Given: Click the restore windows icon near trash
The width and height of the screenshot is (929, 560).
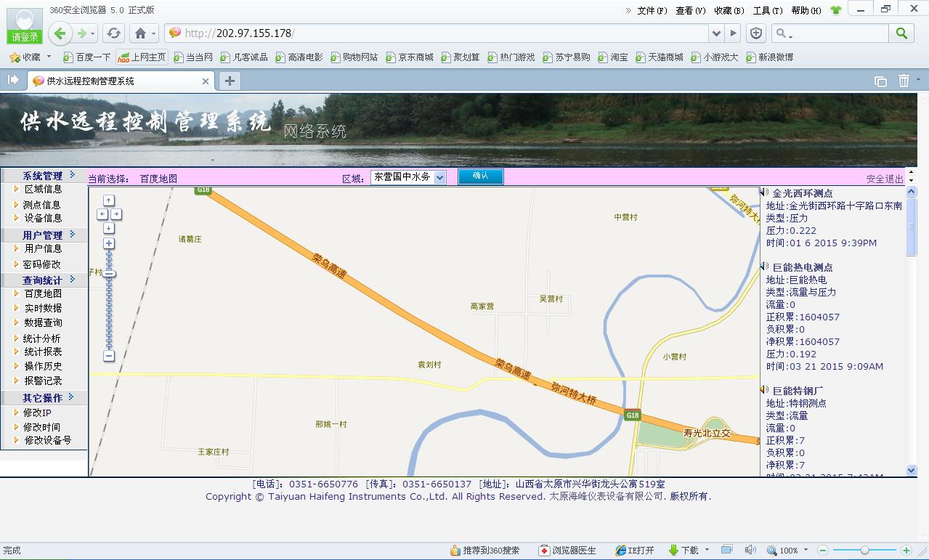Looking at the screenshot, I should [880, 81].
